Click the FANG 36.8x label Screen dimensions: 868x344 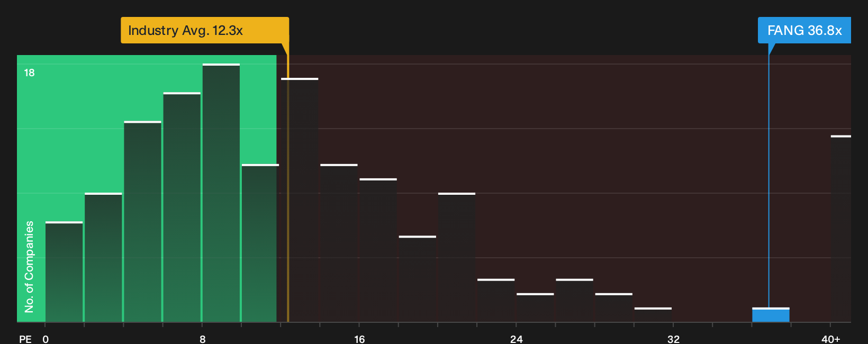tap(804, 30)
